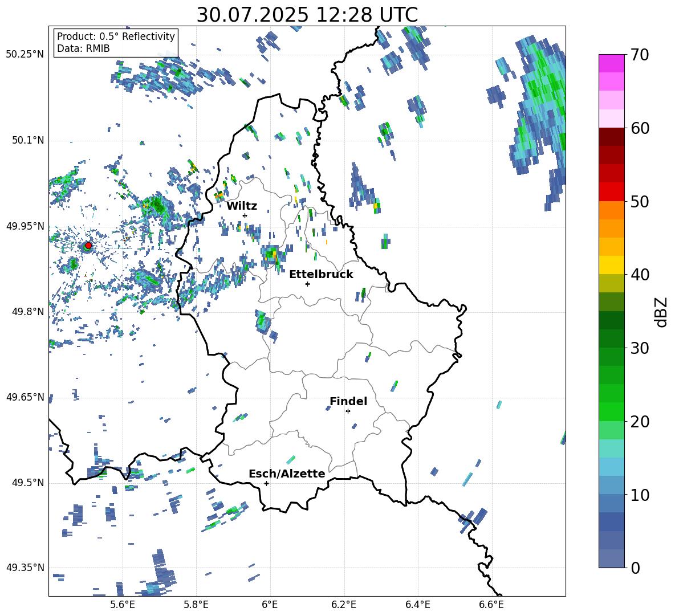The image size is (675, 616).
Task: Click the colorbar value 30
Action: click(640, 348)
